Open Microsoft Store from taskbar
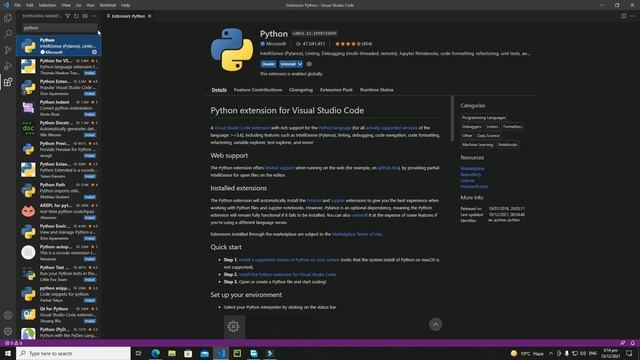Screen dimensions: 640x360 tap(188, 353)
